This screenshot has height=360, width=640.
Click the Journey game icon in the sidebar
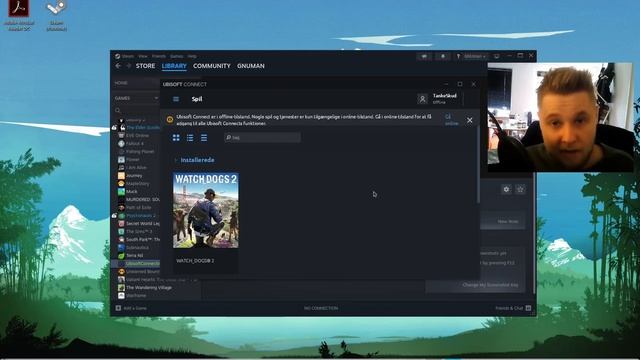(121, 176)
